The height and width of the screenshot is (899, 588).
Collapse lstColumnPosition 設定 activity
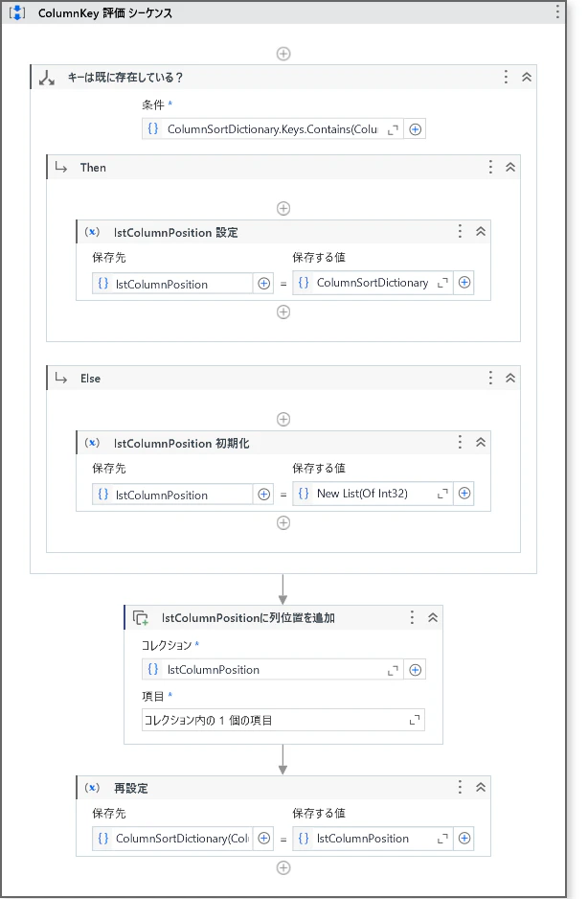(x=480, y=231)
